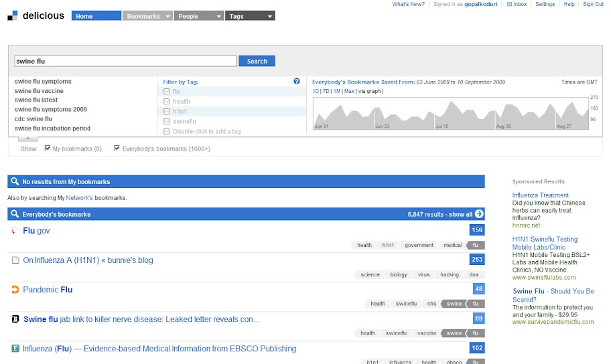Open My Network's bookmarks link
611x364 pixels.
80,198
